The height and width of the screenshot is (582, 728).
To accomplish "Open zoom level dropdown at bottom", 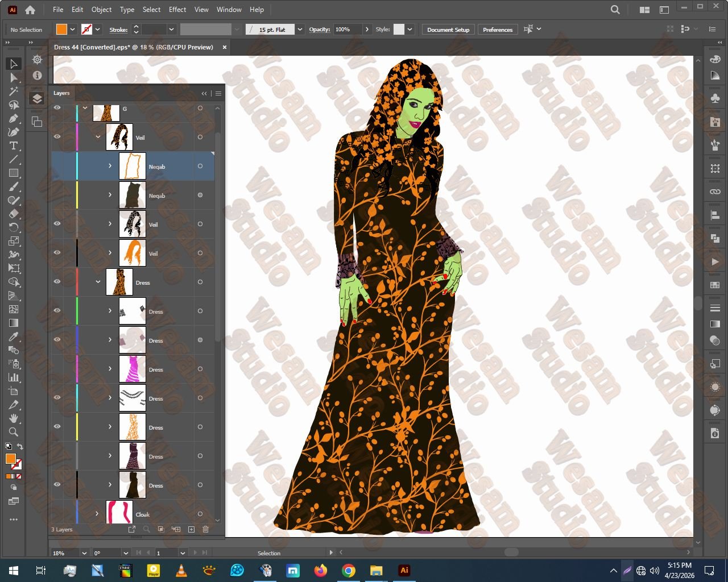I will pos(84,552).
